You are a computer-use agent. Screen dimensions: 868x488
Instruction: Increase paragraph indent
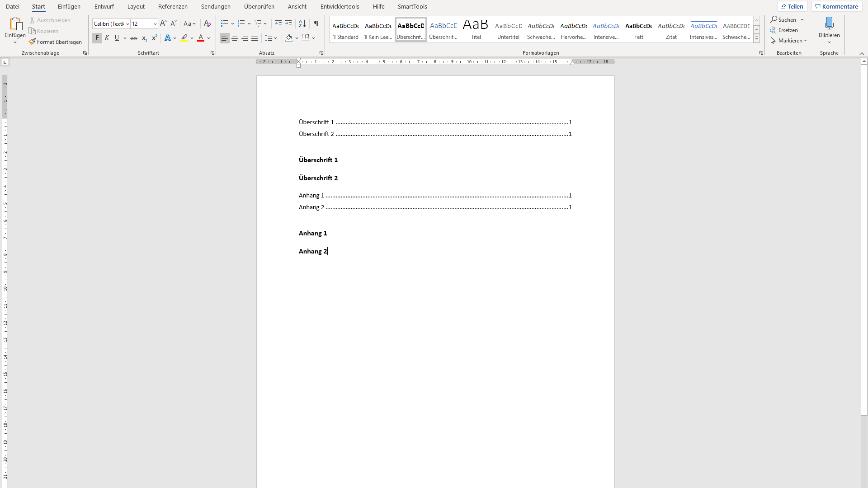point(288,23)
